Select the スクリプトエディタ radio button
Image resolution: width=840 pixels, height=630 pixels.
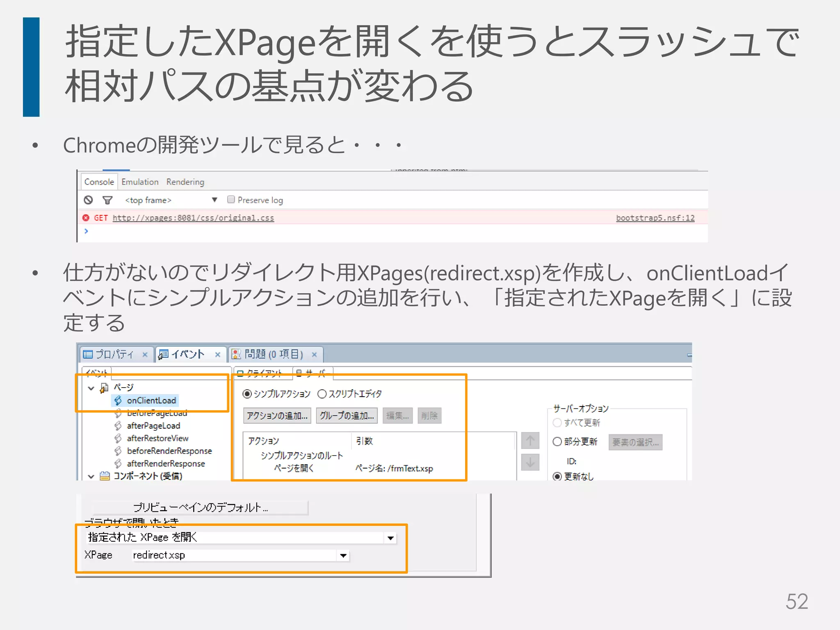(322, 394)
